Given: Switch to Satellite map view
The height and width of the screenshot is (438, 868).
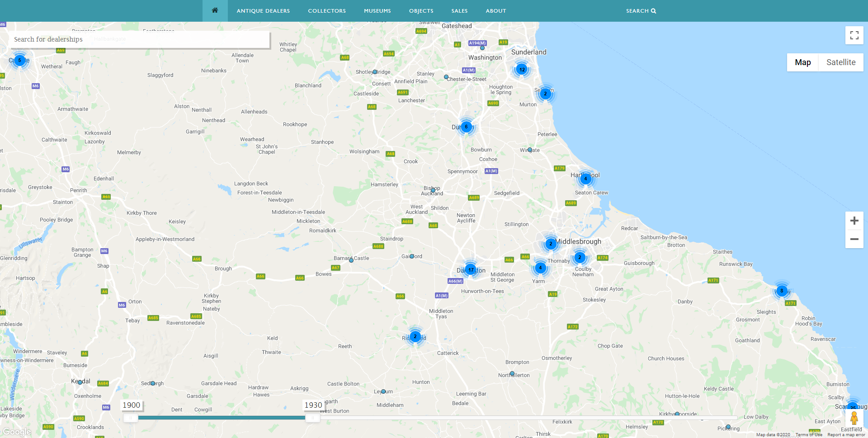Looking at the screenshot, I should point(840,62).
